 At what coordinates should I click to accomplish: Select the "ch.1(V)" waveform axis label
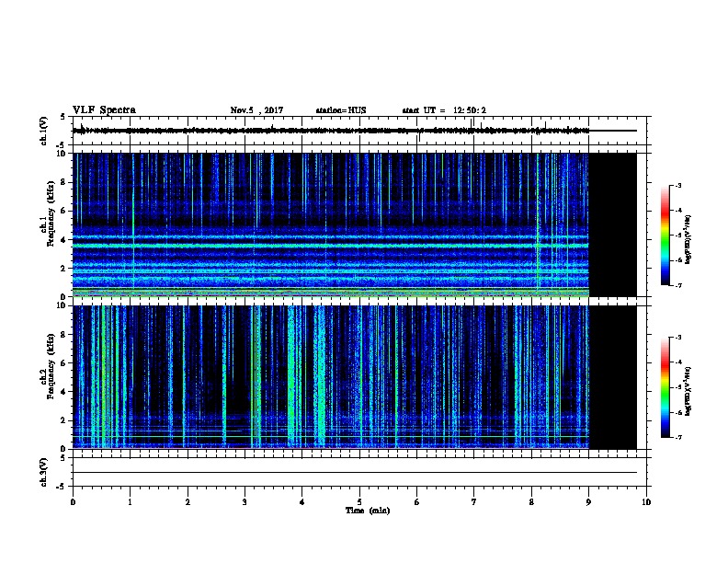coord(44,131)
